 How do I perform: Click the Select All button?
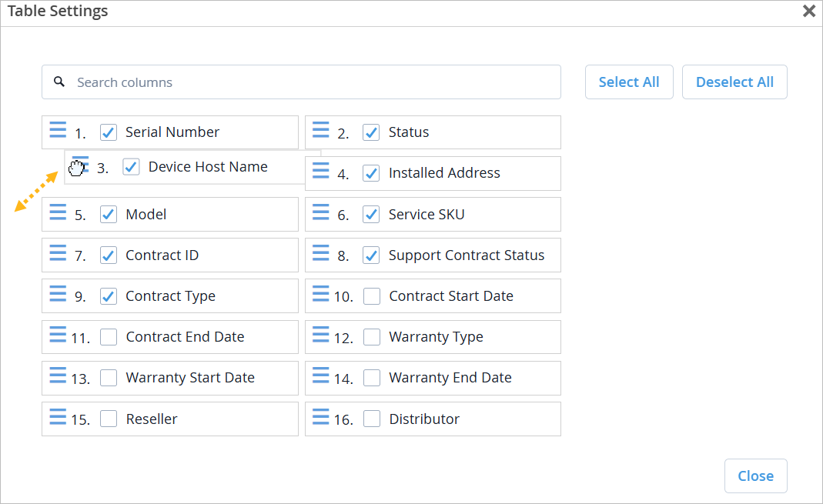click(629, 82)
